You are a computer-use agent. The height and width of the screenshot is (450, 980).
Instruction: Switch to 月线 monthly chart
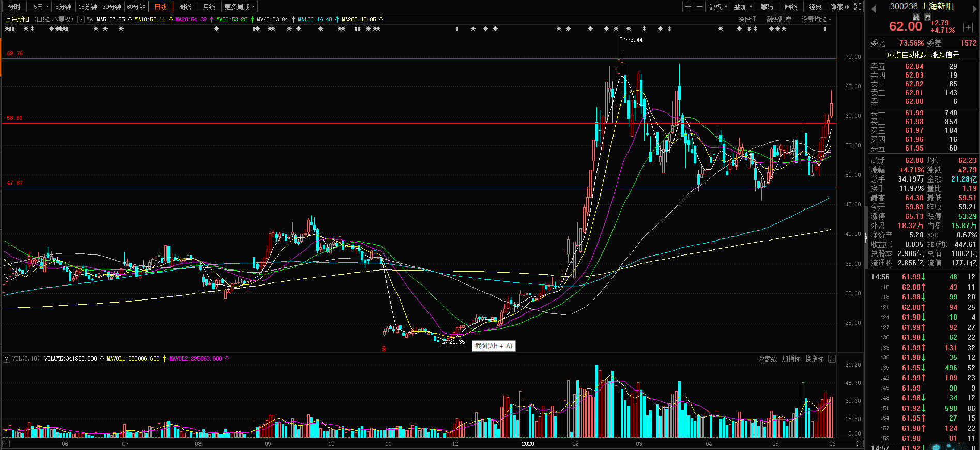click(209, 7)
